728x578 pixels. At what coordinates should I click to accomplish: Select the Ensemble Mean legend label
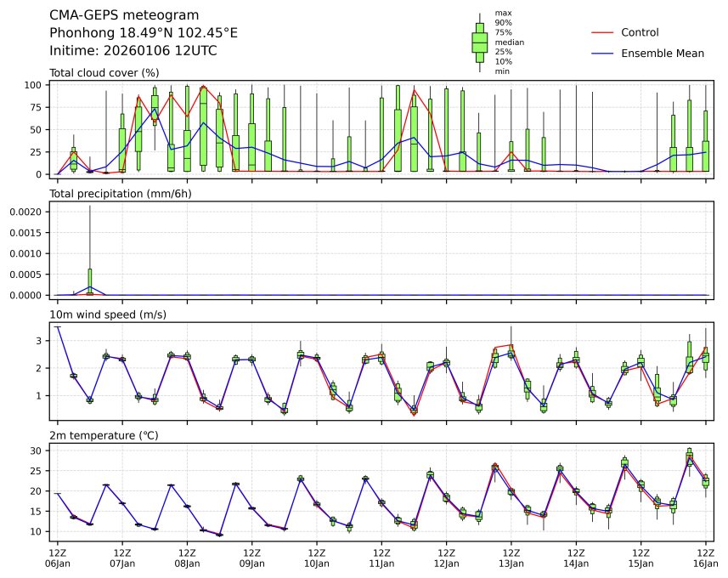coord(663,54)
